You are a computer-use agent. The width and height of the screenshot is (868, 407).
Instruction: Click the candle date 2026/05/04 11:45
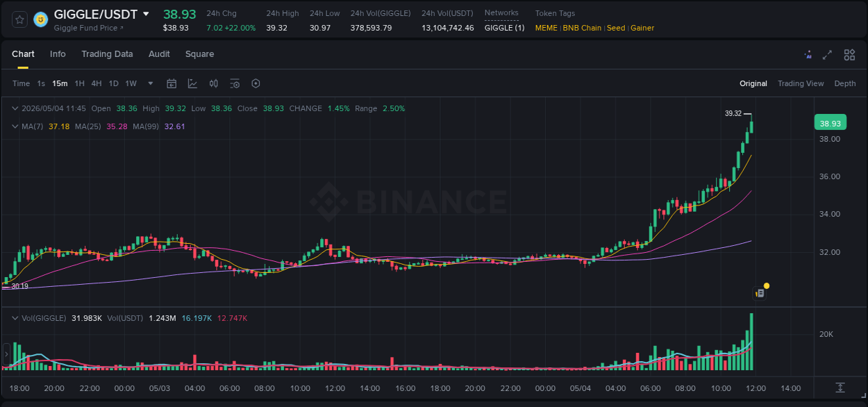coord(53,108)
